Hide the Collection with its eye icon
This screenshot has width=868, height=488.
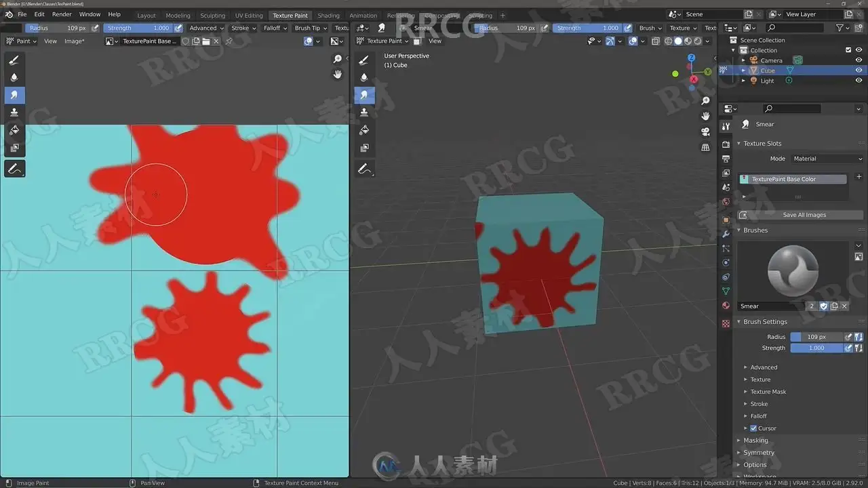click(859, 50)
